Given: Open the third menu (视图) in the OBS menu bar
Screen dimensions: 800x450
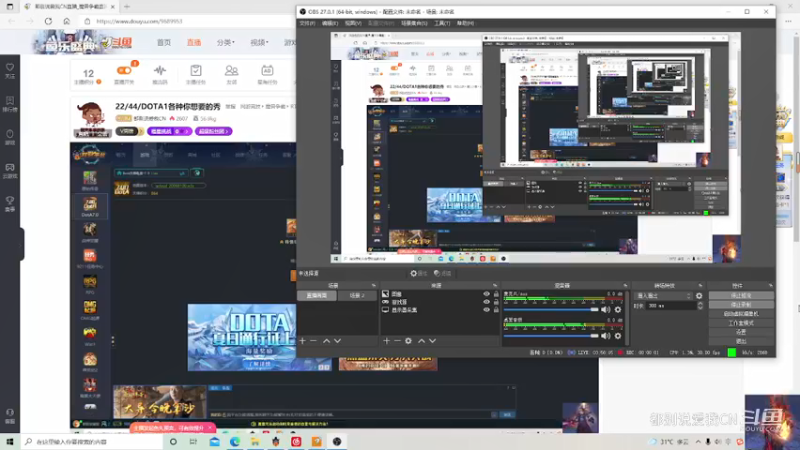Looking at the screenshot, I should tap(353, 23).
